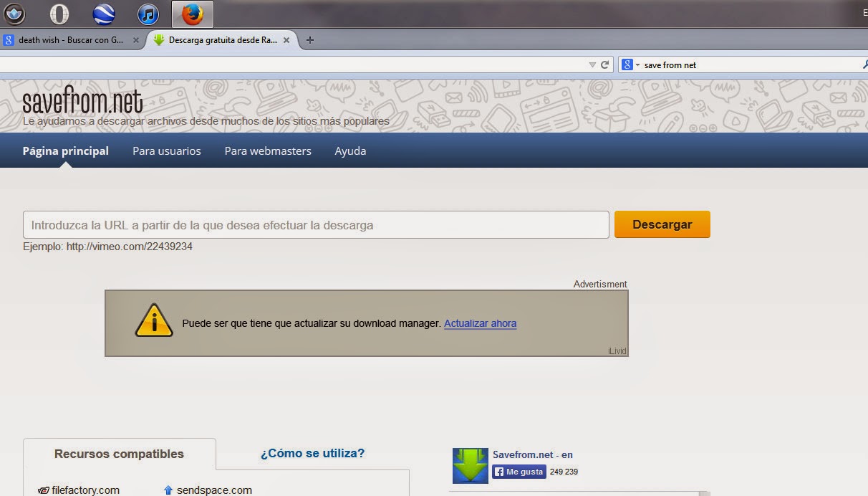Reload the page with the refresh icon

[x=605, y=65]
